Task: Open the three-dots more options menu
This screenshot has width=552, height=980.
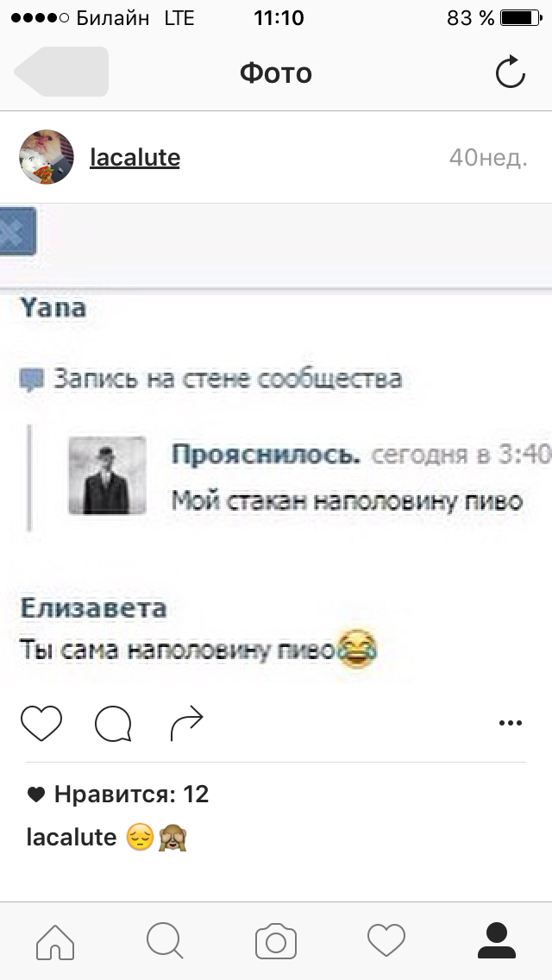Action: 510,723
